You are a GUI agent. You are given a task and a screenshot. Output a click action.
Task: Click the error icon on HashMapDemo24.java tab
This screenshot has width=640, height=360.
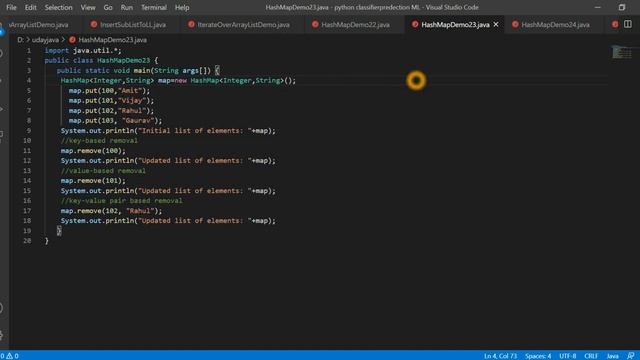click(x=515, y=24)
